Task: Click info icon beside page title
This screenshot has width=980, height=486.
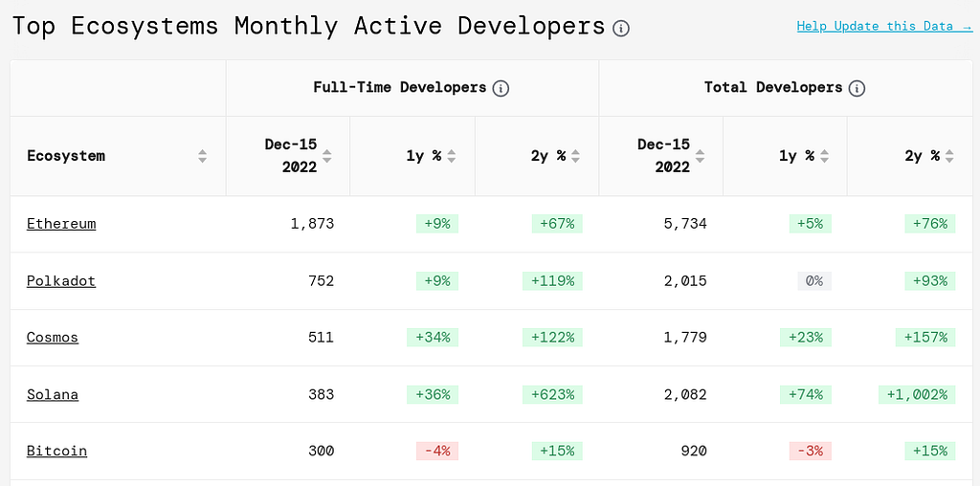Action: [x=620, y=28]
